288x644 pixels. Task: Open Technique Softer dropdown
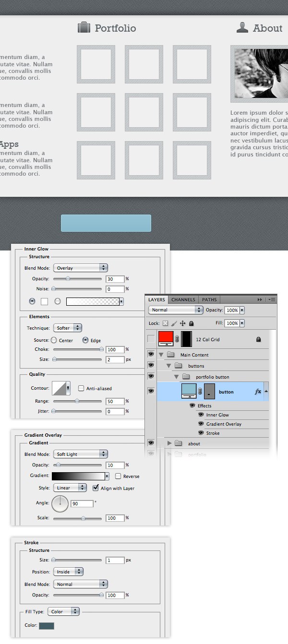point(68,328)
